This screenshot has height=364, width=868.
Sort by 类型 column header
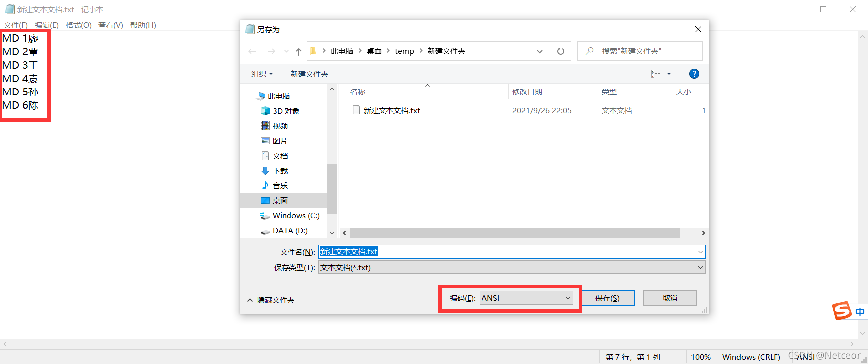pos(609,91)
